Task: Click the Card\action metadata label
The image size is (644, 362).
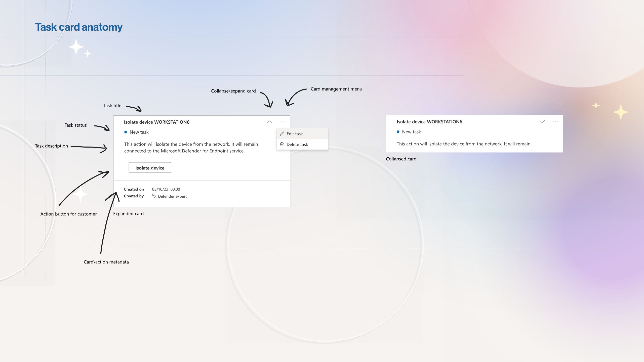Action: tap(106, 262)
